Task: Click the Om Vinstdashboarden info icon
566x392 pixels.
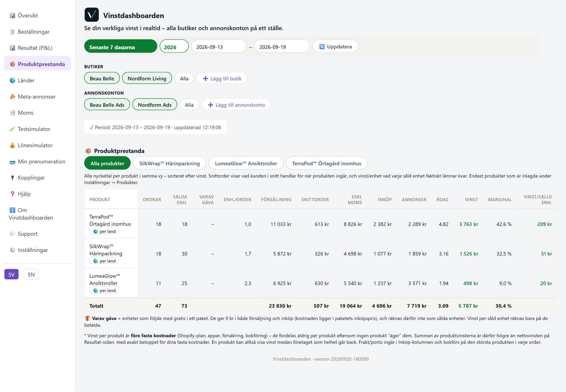Action: 12,210
